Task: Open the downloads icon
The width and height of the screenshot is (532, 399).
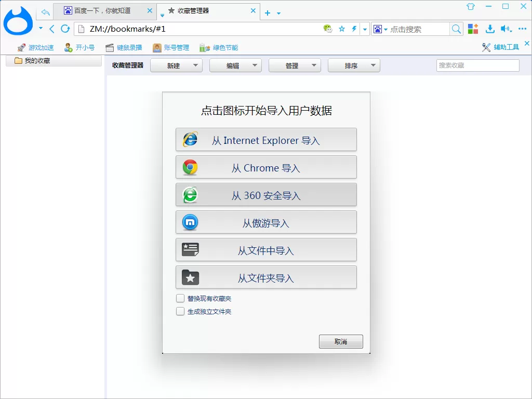Action: click(x=490, y=29)
